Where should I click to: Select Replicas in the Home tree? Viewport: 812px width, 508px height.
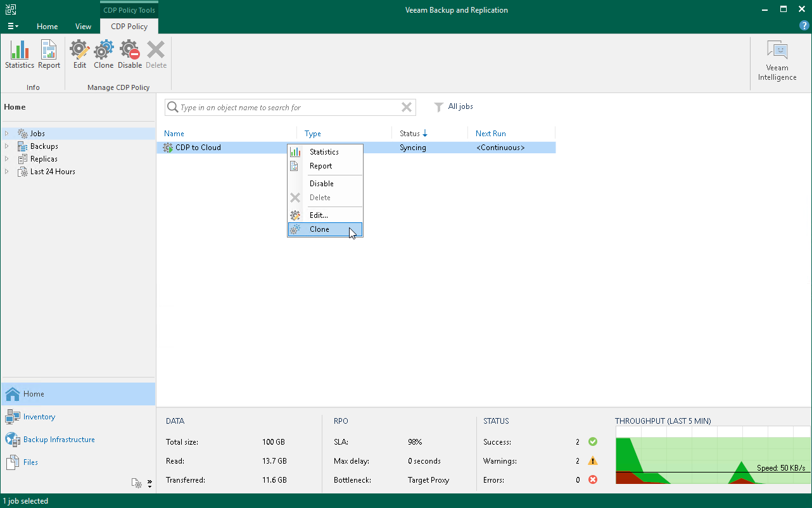point(44,159)
